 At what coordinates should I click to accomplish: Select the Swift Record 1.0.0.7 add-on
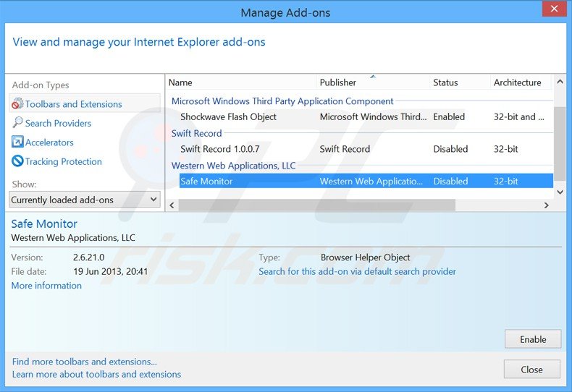point(366,149)
